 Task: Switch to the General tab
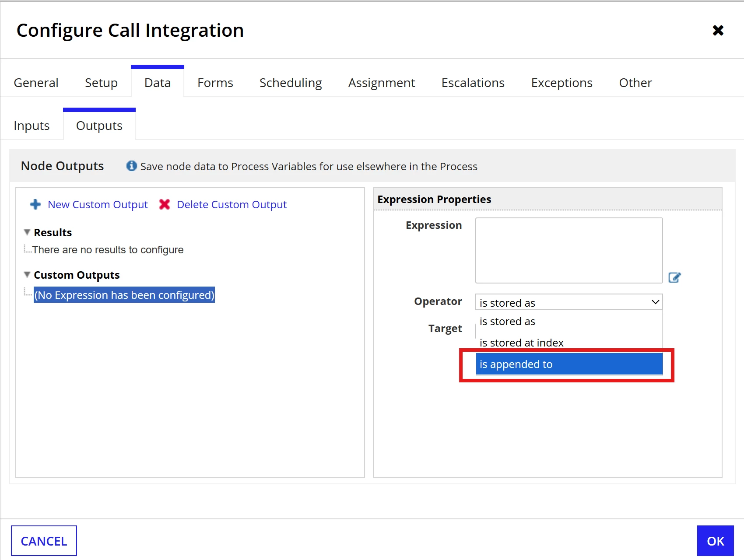pos(36,83)
